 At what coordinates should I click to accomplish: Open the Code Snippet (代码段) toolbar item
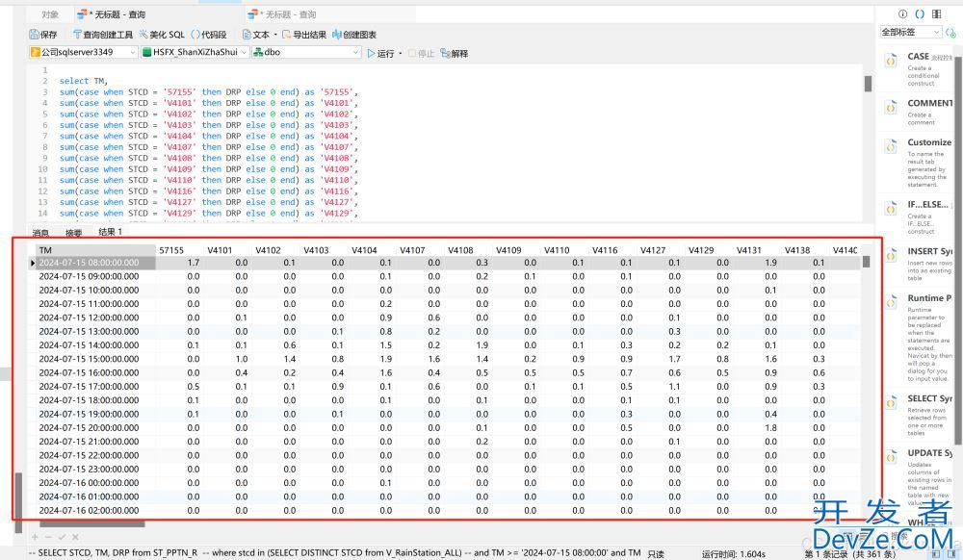coord(209,35)
